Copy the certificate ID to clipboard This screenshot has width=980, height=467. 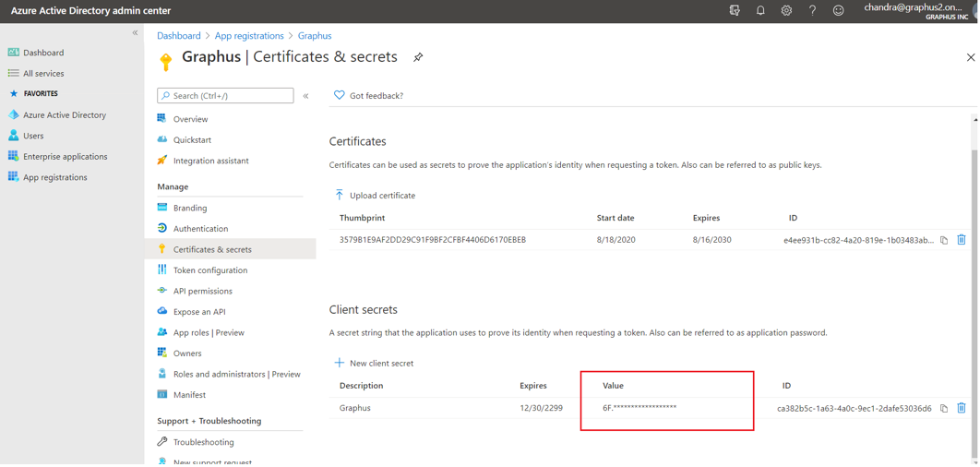(944, 240)
